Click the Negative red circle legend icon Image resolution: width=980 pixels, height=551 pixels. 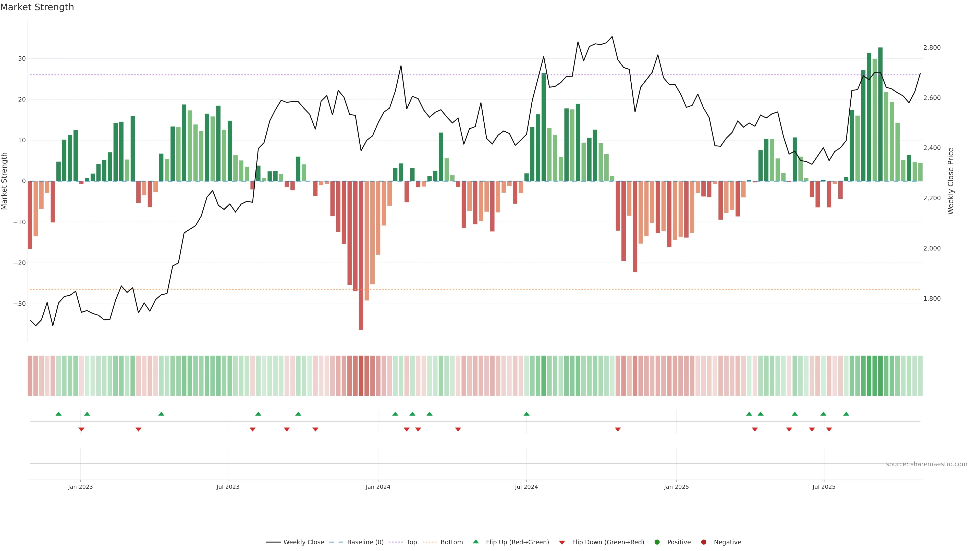[x=703, y=542]
